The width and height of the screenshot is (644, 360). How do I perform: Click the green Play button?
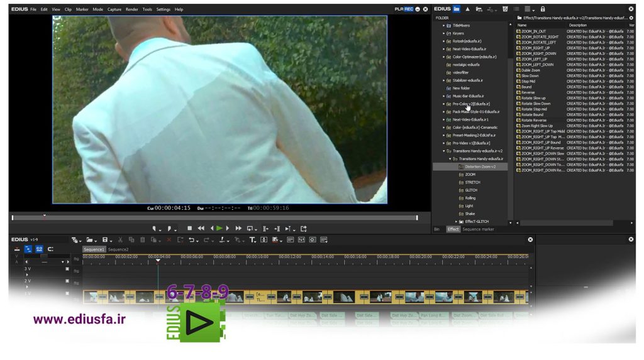pyautogui.click(x=219, y=228)
